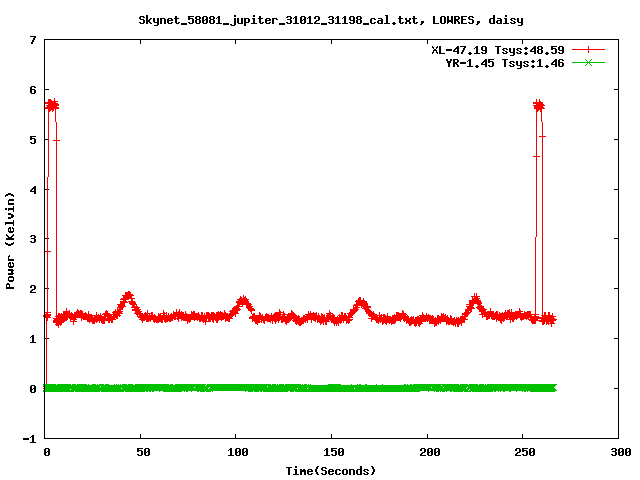Click y-axis tick label 5
Screen dimensions: 640x480
click(x=33, y=140)
